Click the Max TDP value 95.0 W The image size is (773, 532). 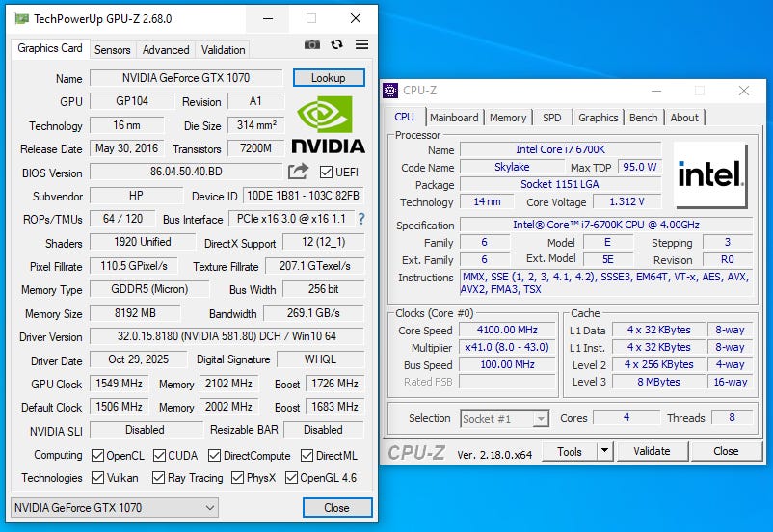(x=639, y=167)
